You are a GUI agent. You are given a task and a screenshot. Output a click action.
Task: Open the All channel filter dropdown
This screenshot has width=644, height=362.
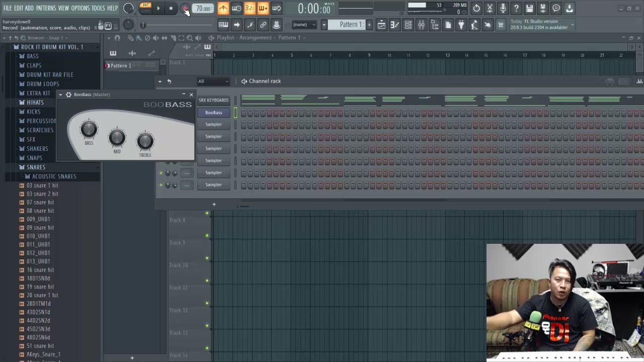pos(213,81)
